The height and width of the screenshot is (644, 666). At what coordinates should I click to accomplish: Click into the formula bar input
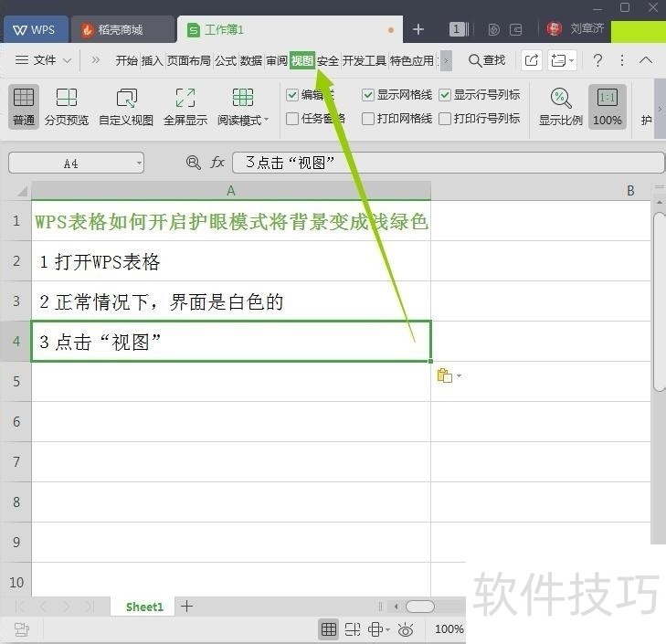click(448, 163)
